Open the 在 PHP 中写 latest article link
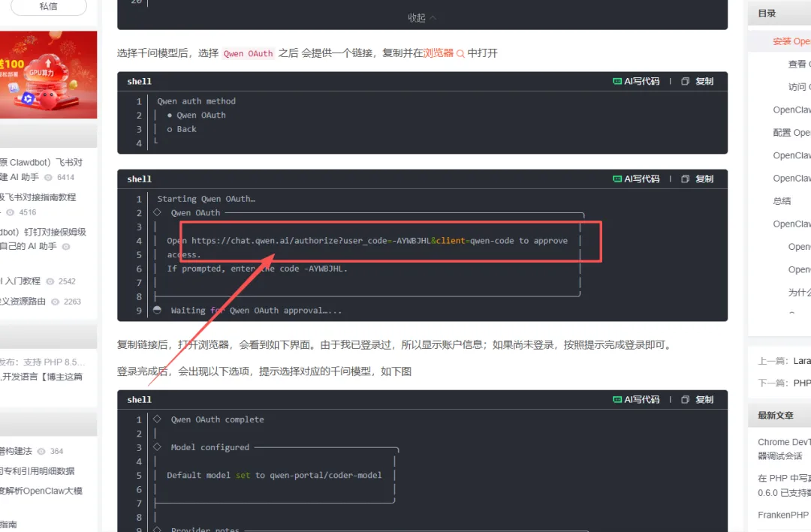Image resolution: width=811 pixels, height=532 pixels. click(784, 485)
